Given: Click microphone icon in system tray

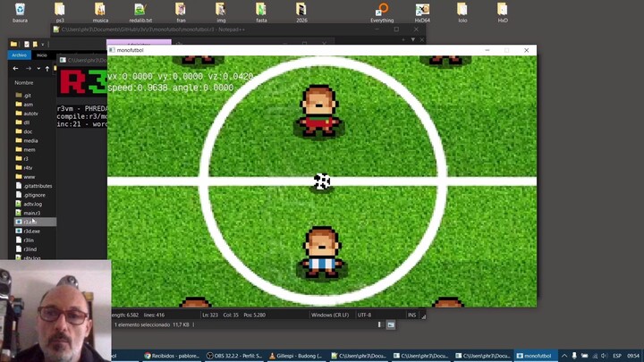Looking at the screenshot, I should [x=574, y=356].
